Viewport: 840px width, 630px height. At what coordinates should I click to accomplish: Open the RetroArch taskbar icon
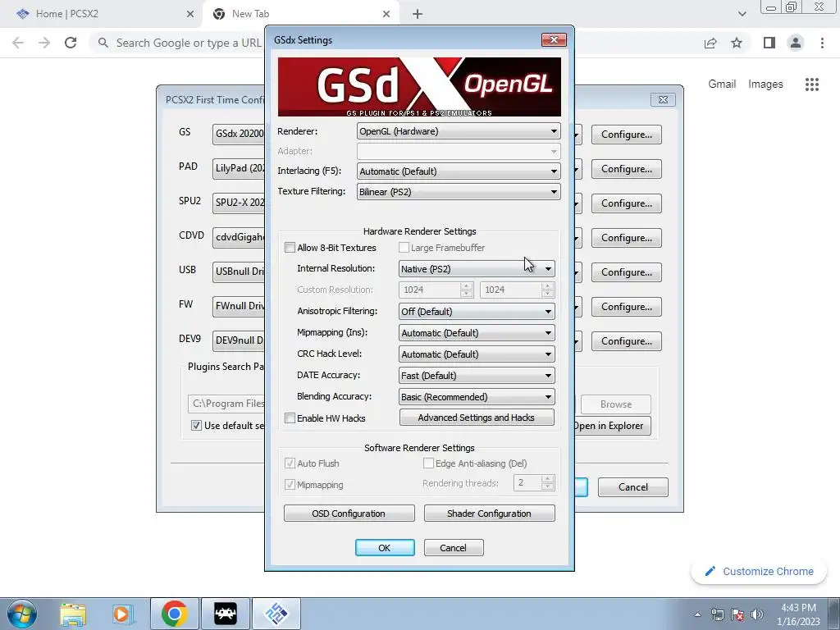226,614
